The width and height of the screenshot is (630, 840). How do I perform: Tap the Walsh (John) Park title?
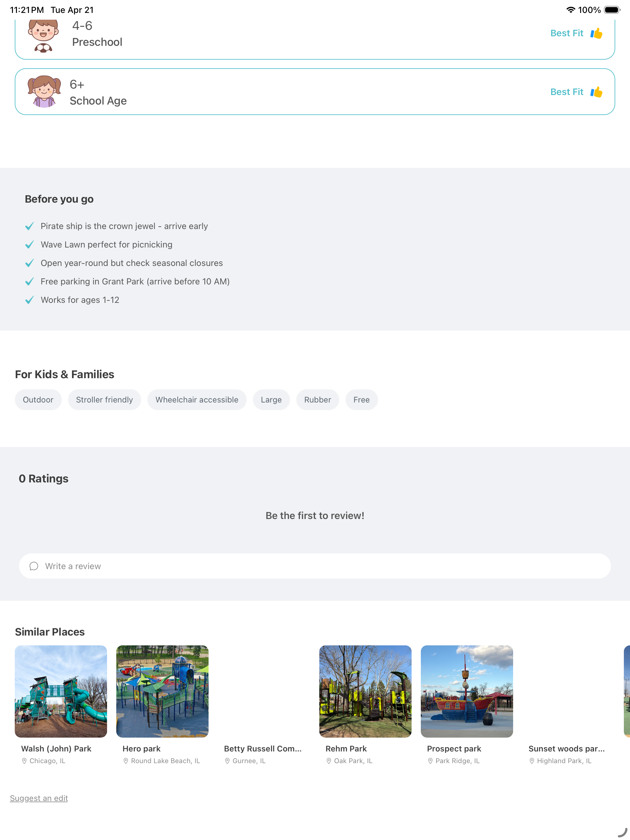point(56,748)
